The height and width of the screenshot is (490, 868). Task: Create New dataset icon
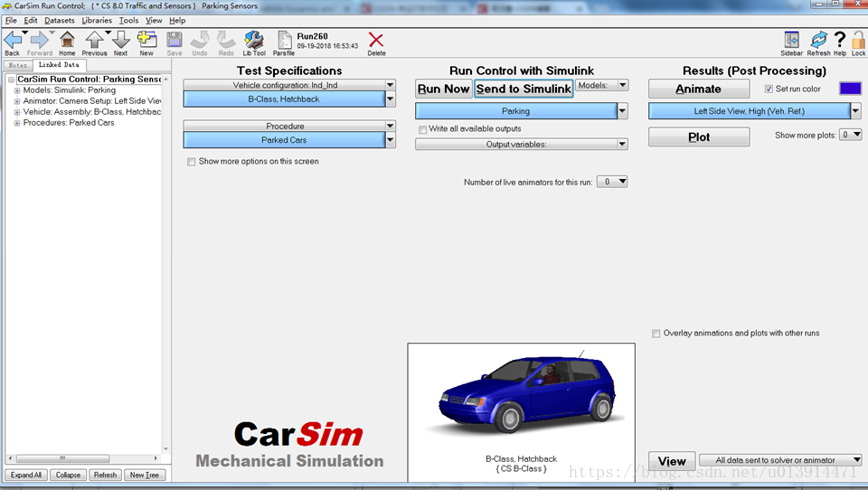tap(146, 40)
